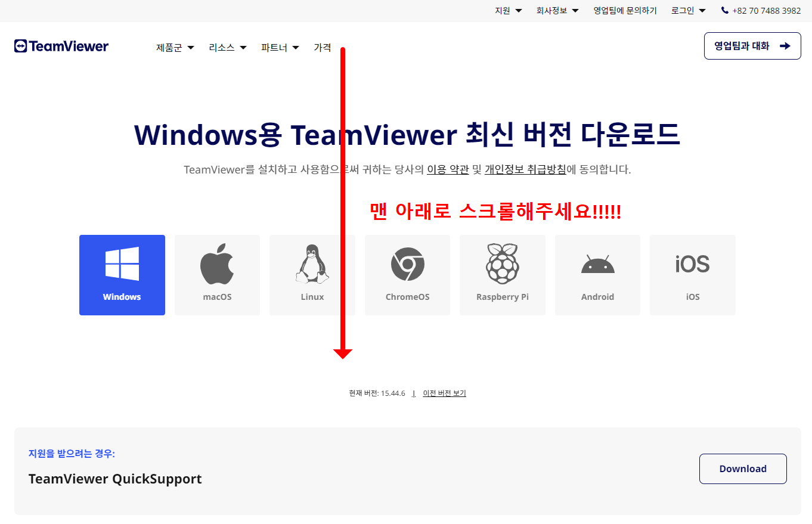This screenshot has height=524, width=812.
Task: Expand the 파트너 menu
Action: 280,48
